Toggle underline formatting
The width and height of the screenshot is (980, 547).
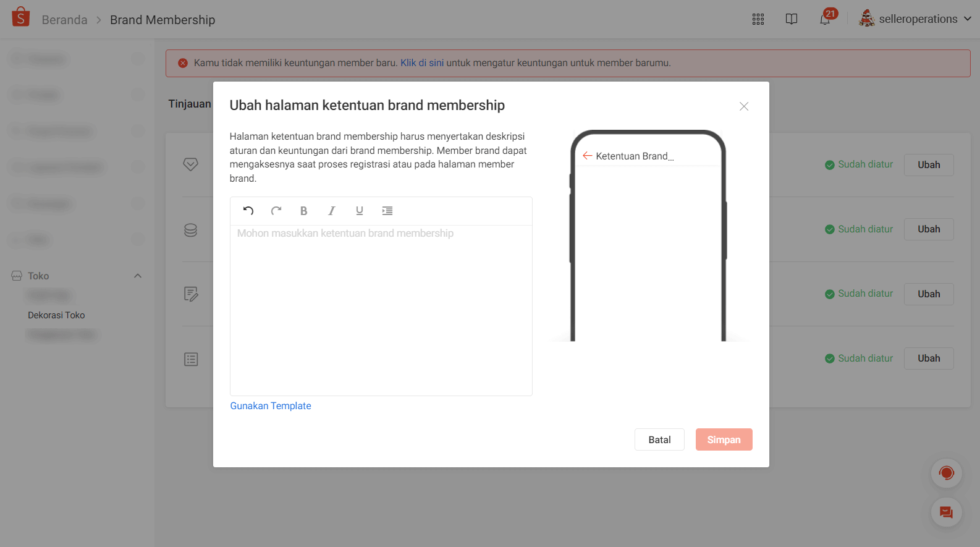coord(360,211)
